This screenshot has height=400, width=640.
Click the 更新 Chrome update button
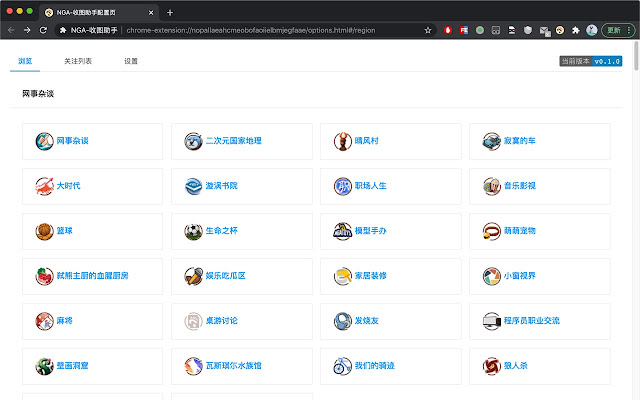tap(618, 30)
